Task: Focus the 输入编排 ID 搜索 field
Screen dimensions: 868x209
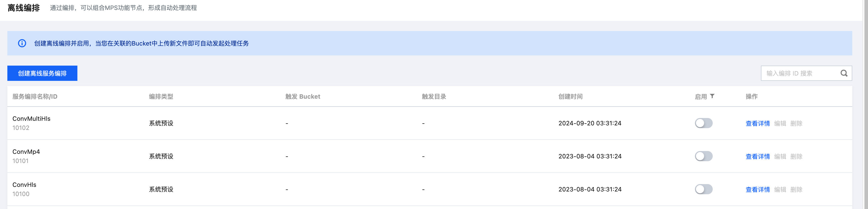Action: point(800,73)
